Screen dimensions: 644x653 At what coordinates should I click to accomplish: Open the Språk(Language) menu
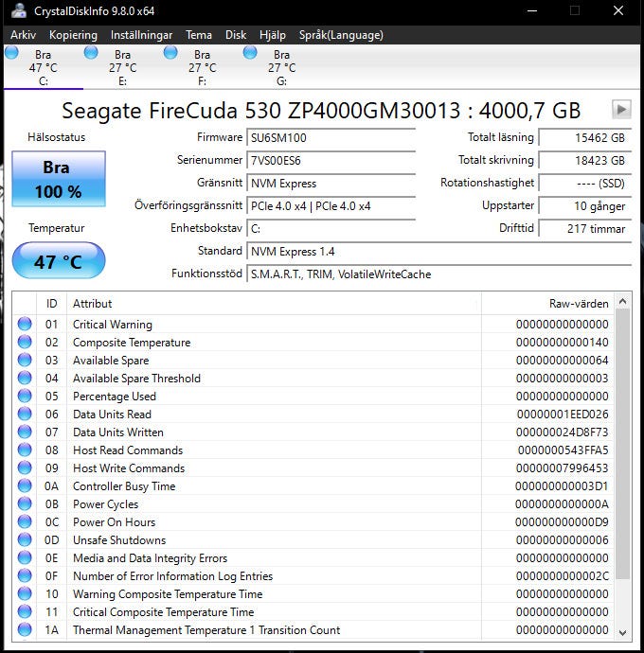[x=341, y=35]
